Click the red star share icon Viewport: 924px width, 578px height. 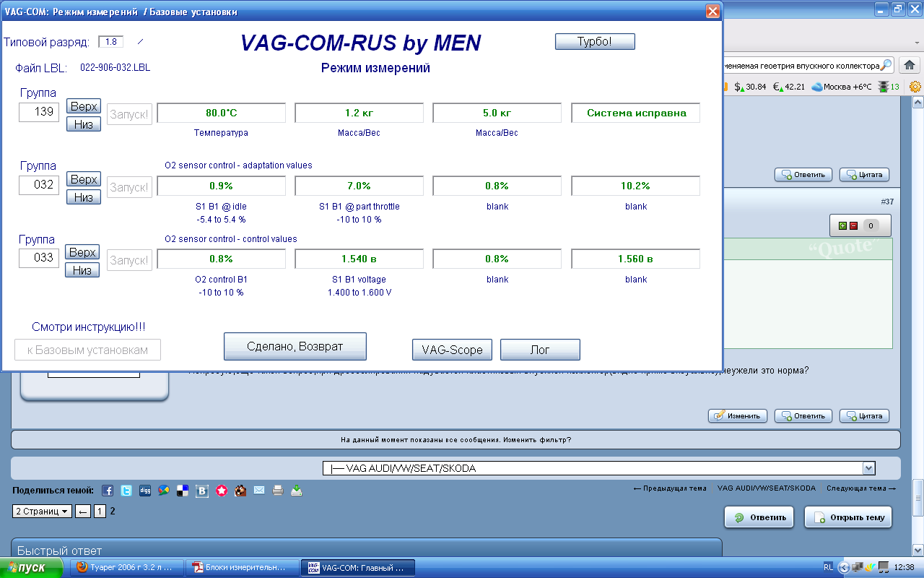click(222, 491)
